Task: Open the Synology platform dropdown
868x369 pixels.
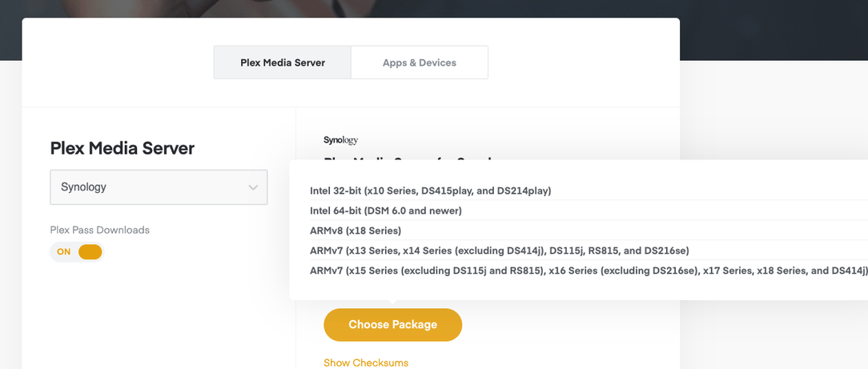Action: (x=159, y=187)
